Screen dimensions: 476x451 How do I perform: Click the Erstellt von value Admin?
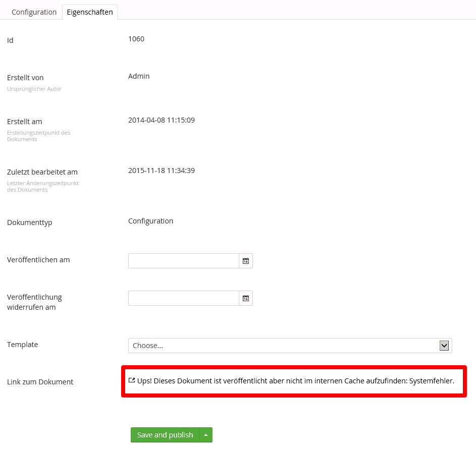[139, 76]
